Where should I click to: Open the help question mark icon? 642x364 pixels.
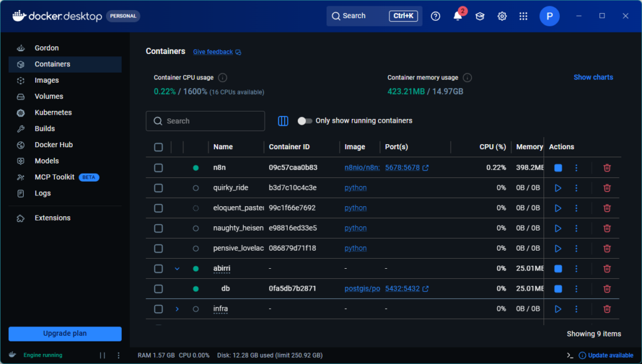435,16
